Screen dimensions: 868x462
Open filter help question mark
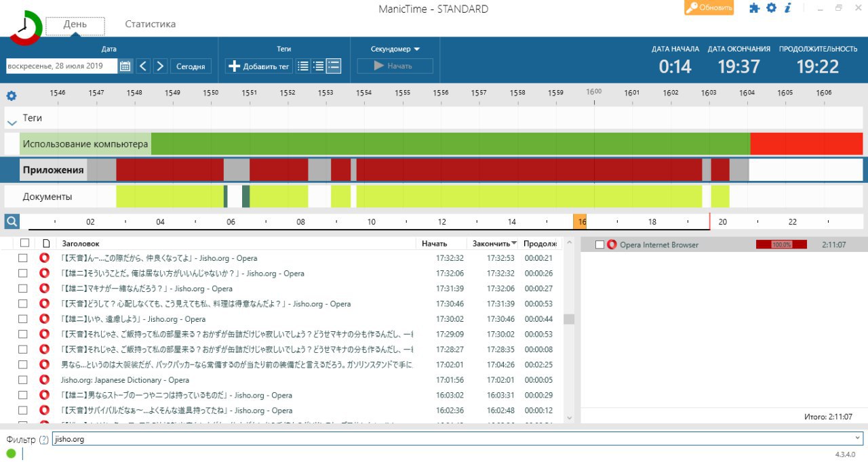(44, 439)
